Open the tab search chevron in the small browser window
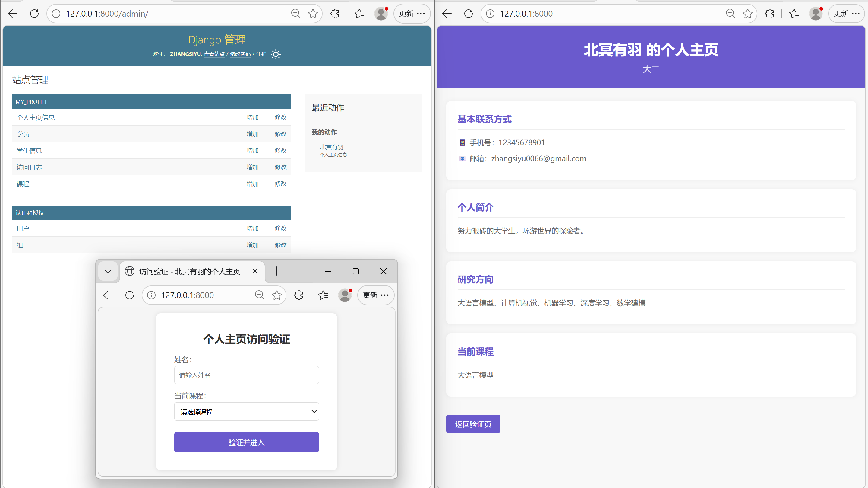Viewport: 868px width, 488px height. [x=108, y=271]
